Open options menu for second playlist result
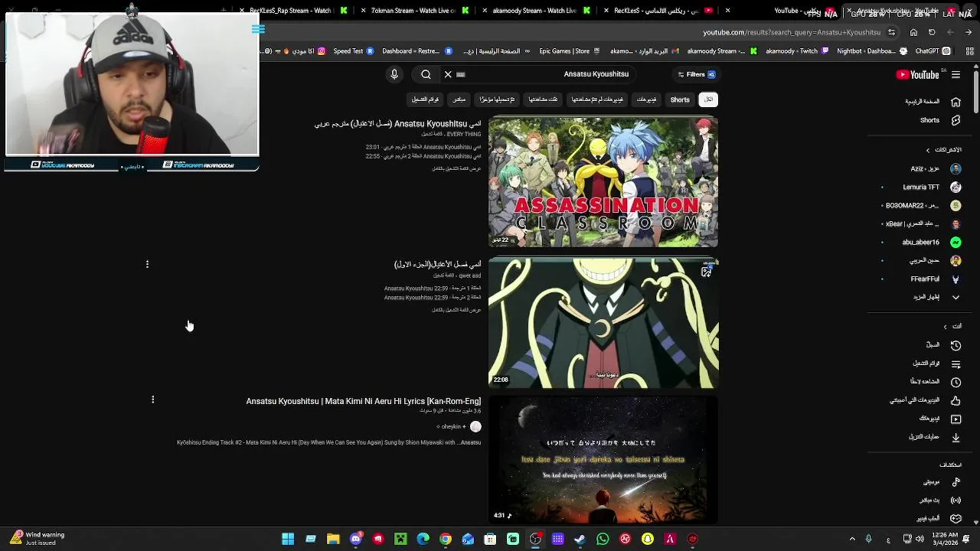 (x=147, y=264)
